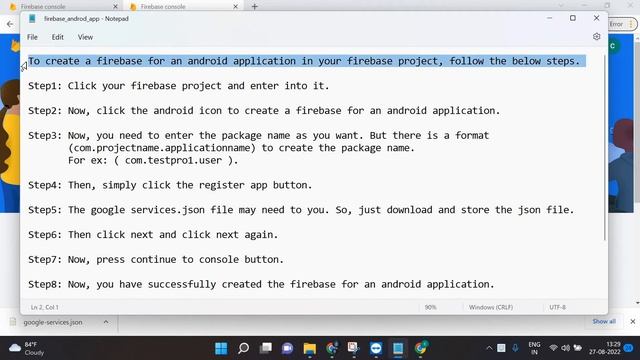Open the second Chrome icon on taskbar
Image resolution: width=640 pixels, height=360 pixels.
click(420, 348)
